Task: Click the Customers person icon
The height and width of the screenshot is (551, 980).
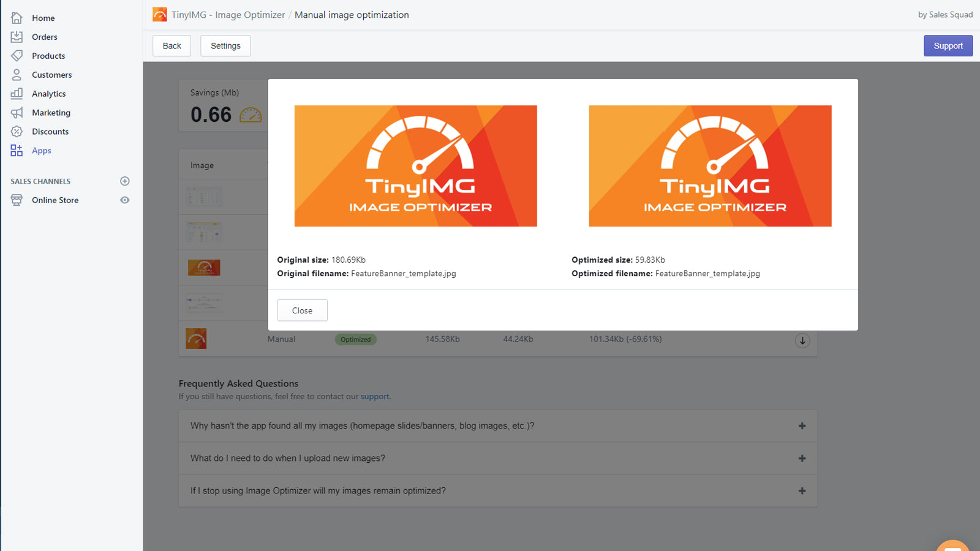Action: [x=17, y=75]
